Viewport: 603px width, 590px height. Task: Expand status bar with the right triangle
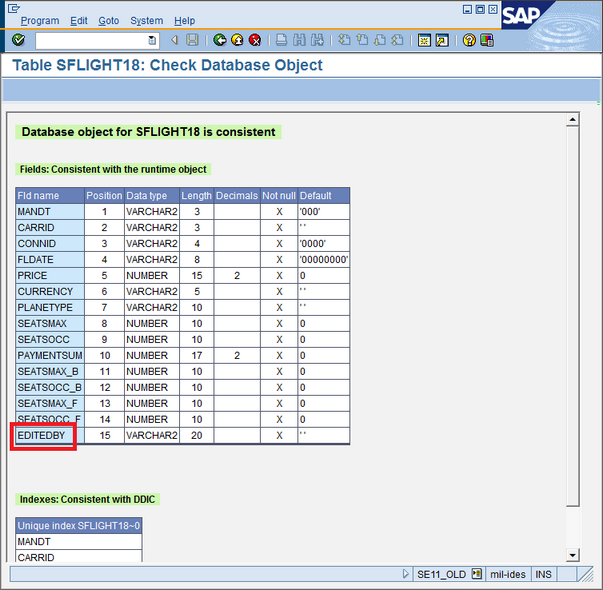coord(405,574)
